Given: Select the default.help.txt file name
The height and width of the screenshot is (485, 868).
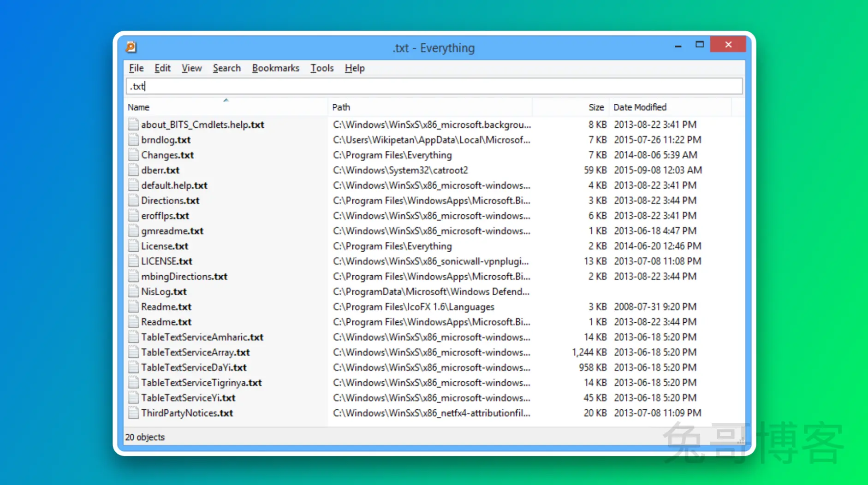Looking at the screenshot, I should pyautogui.click(x=174, y=185).
